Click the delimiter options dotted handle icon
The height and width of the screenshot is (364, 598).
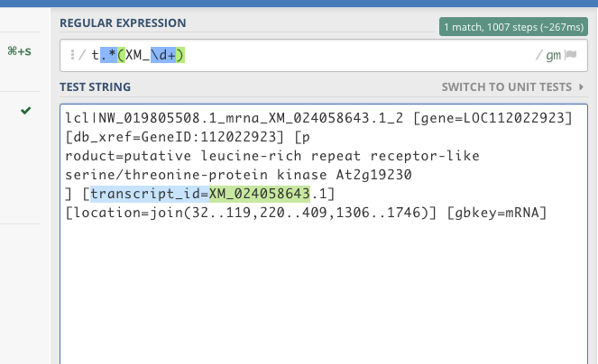(x=72, y=55)
